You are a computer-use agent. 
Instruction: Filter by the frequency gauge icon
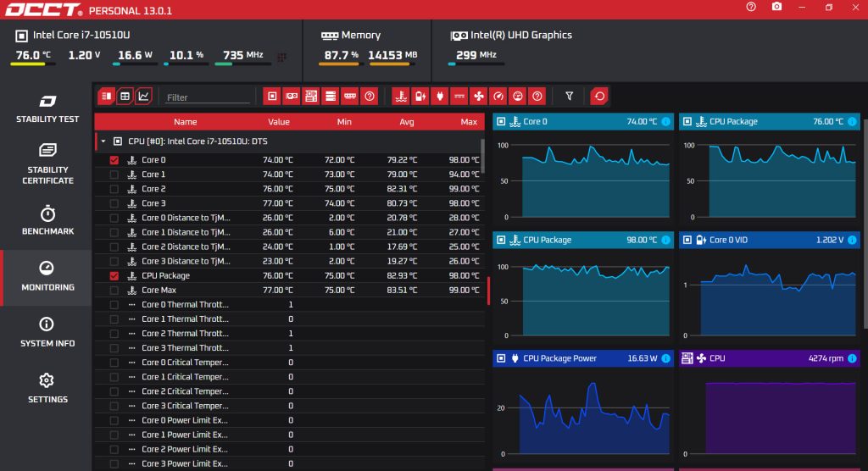point(498,97)
